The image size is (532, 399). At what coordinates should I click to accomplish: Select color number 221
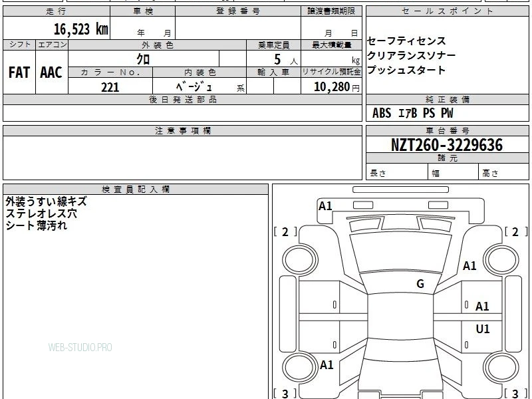(x=110, y=87)
